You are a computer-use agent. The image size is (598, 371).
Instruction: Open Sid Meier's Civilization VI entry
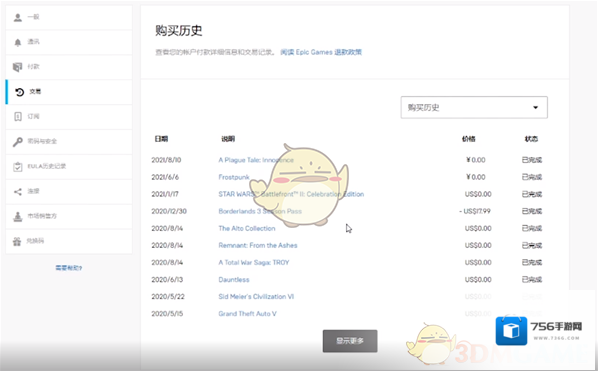256,297
